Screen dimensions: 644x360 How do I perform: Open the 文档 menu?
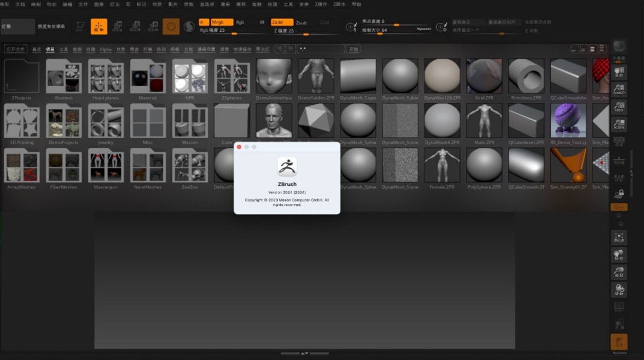pos(20,4)
